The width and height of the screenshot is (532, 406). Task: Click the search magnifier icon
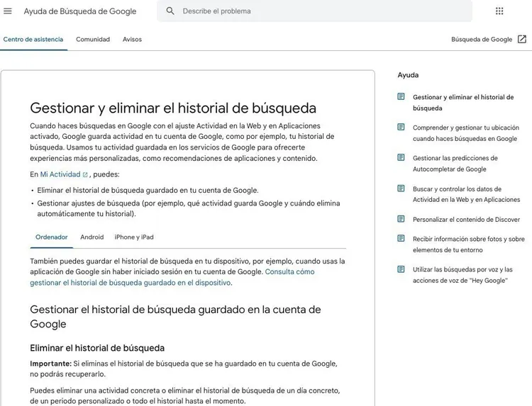pos(170,11)
